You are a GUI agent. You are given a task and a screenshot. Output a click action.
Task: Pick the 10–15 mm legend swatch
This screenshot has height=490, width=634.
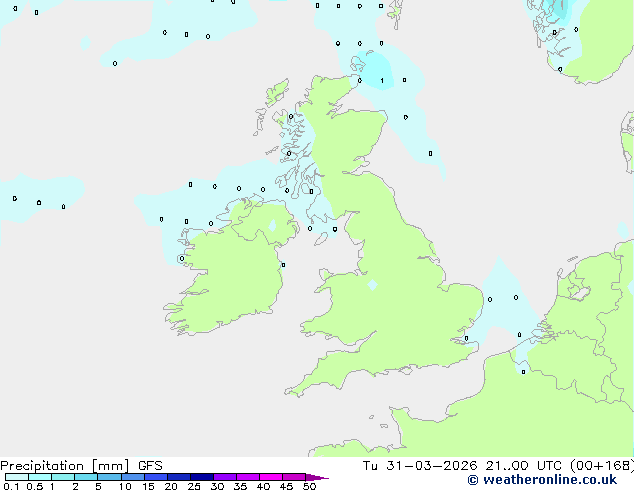coord(133,477)
